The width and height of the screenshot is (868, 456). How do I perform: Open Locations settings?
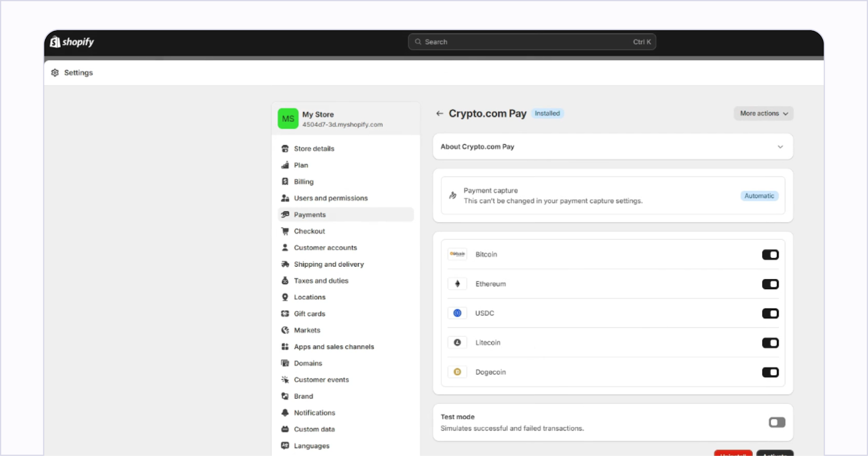pyautogui.click(x=346, y=297)
